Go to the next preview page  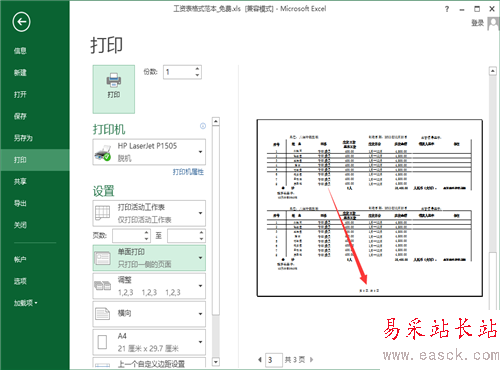312,360
